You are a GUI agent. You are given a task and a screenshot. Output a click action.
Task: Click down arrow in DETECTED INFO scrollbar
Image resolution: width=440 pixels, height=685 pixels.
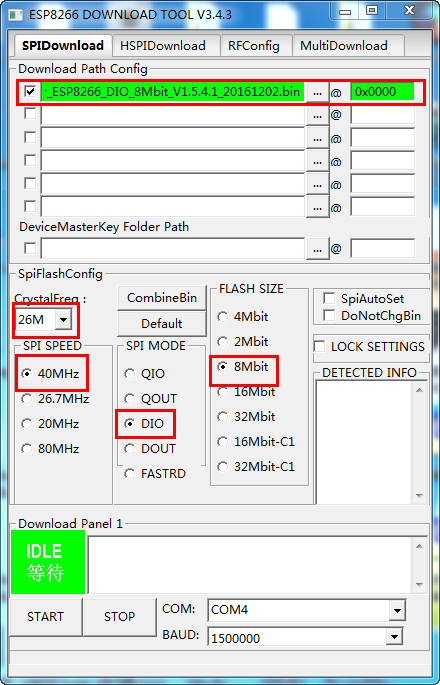pos(419,496)
